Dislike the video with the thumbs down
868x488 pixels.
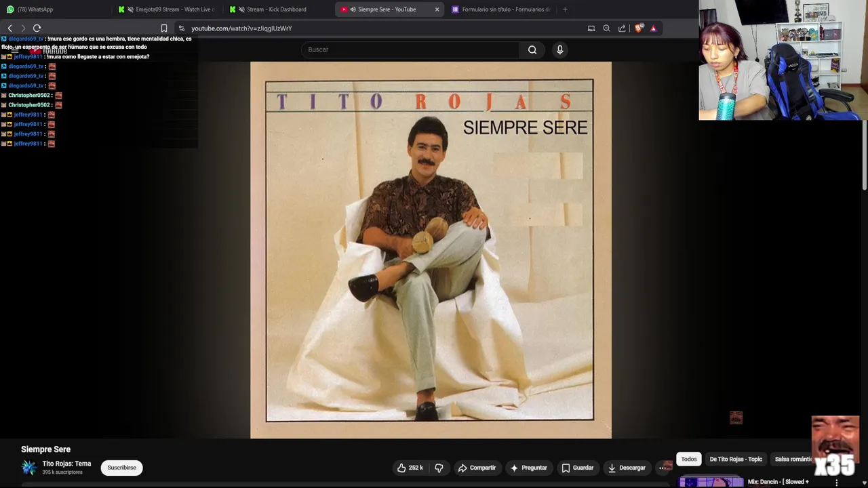(439, 468)
